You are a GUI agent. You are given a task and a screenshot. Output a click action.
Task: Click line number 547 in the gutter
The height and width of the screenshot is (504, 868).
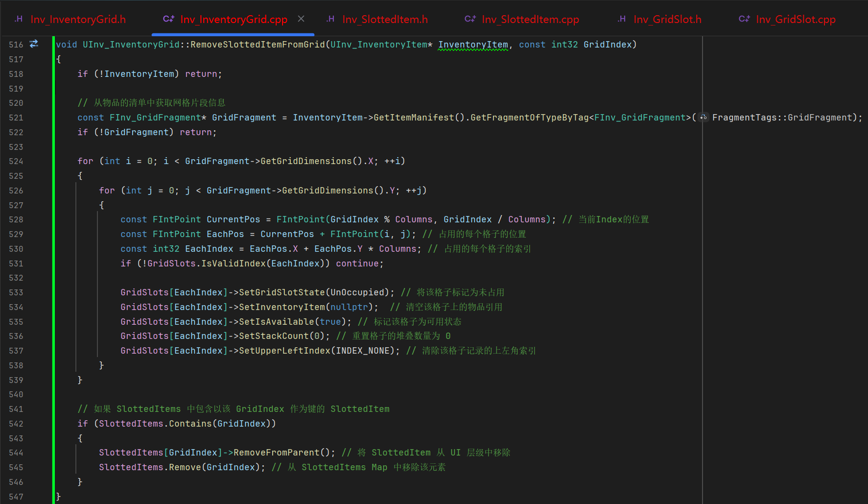pyautogui.click(x=16, y=497)
